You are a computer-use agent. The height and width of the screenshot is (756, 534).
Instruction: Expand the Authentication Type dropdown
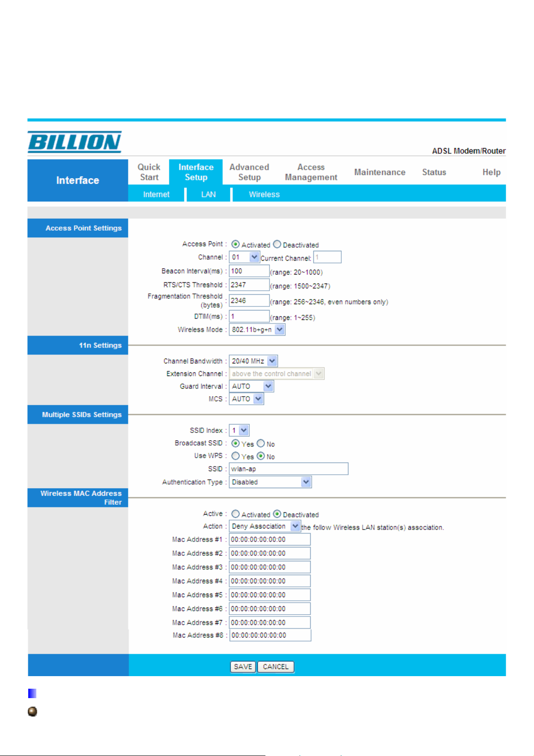coord(270,482)
